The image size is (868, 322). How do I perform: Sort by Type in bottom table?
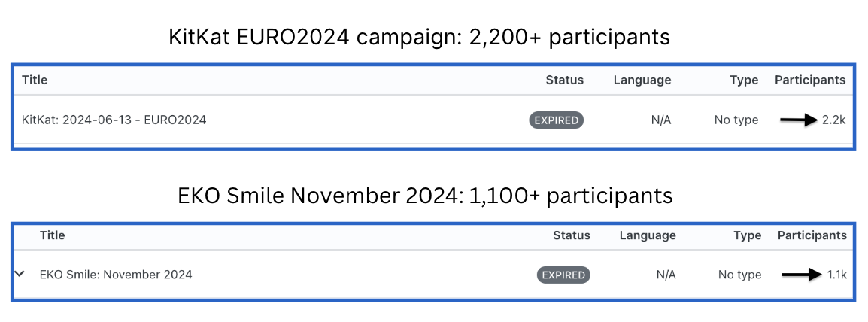(x=748, y=236)
